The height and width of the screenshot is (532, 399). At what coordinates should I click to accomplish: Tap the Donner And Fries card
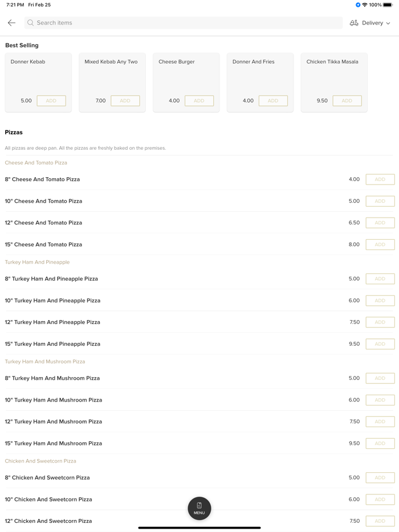coord(260,74)
